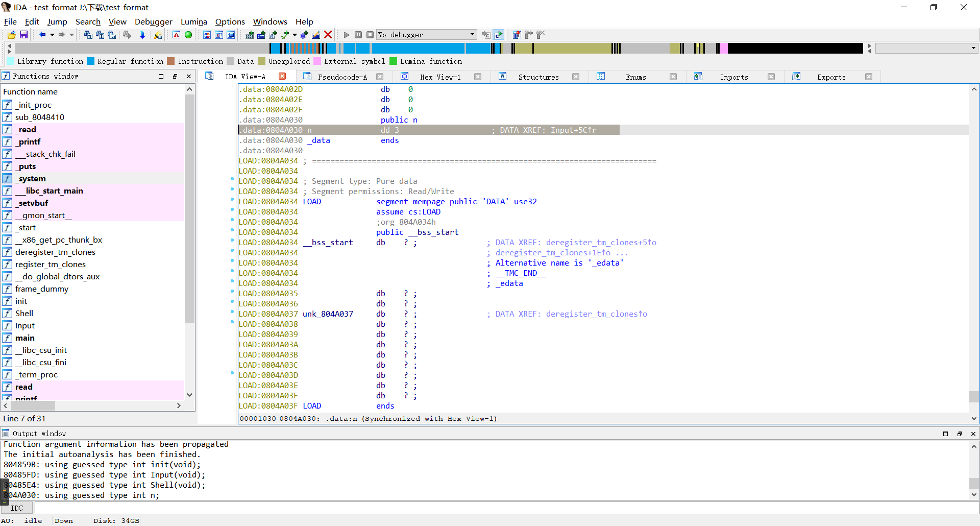
Task: Click the Jump back arrow icon
Action: coord(42,35)
